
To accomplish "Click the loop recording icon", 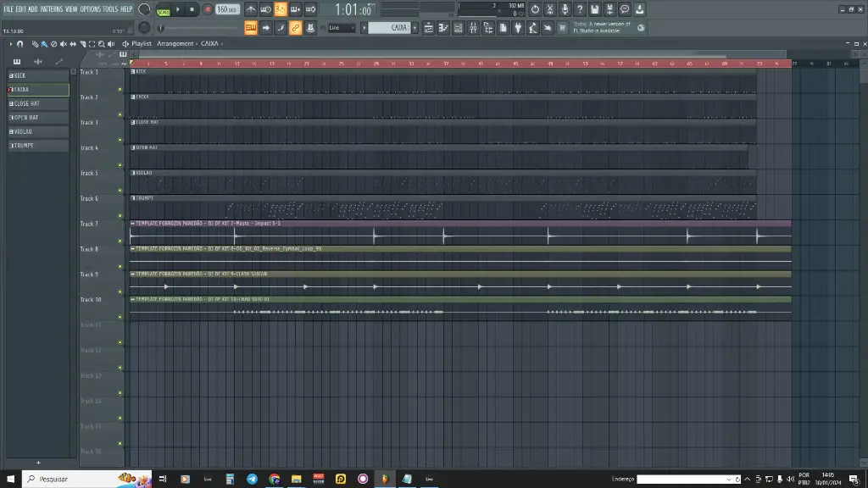I will 310,9.
